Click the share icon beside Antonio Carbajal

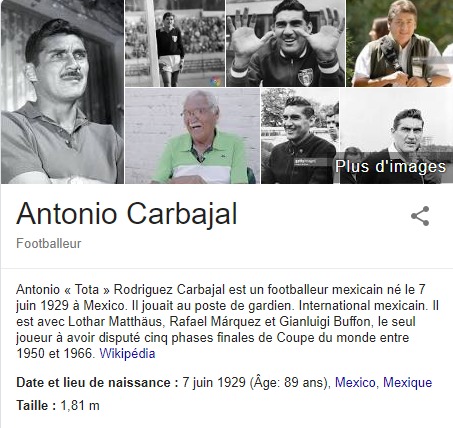click(420, 216)
